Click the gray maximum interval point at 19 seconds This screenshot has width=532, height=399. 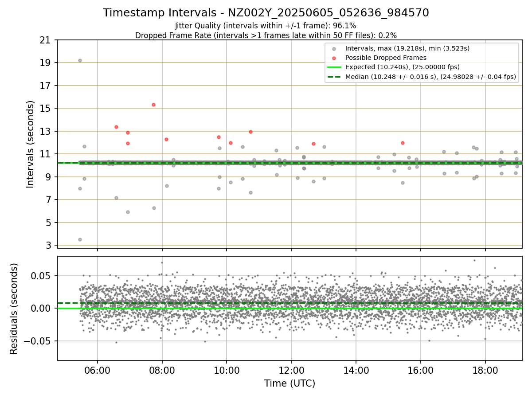(80, 60)
